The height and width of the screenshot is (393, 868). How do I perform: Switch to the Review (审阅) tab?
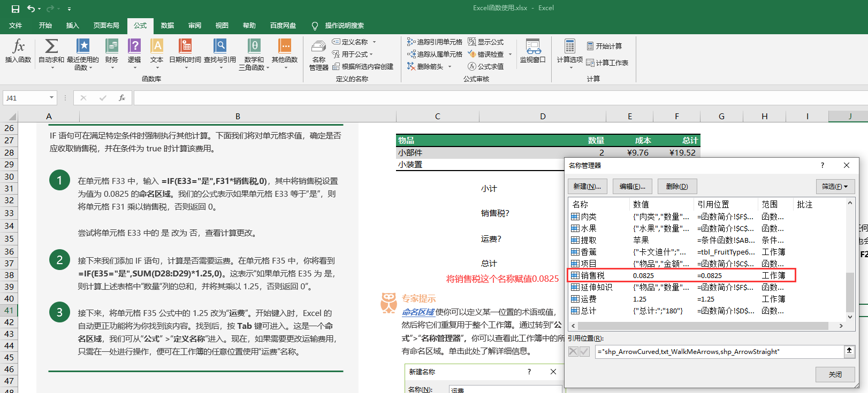195,25
